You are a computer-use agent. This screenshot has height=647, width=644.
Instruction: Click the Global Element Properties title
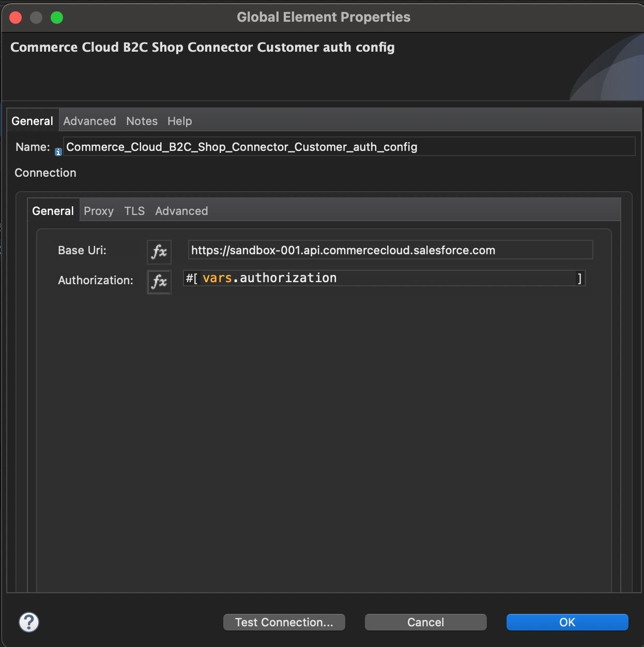[x=324, y=17]
